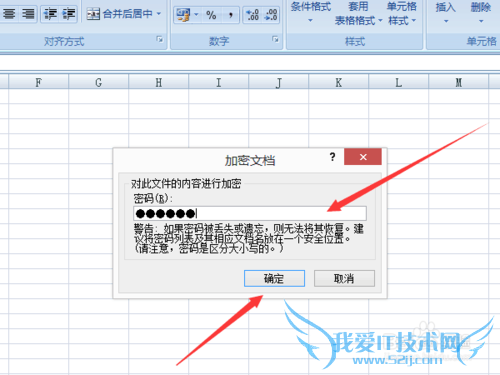This screenshot has height=375, width=500.
Task: Open the 数字 group dialog launcher
Action: click(x=276, y=40)
